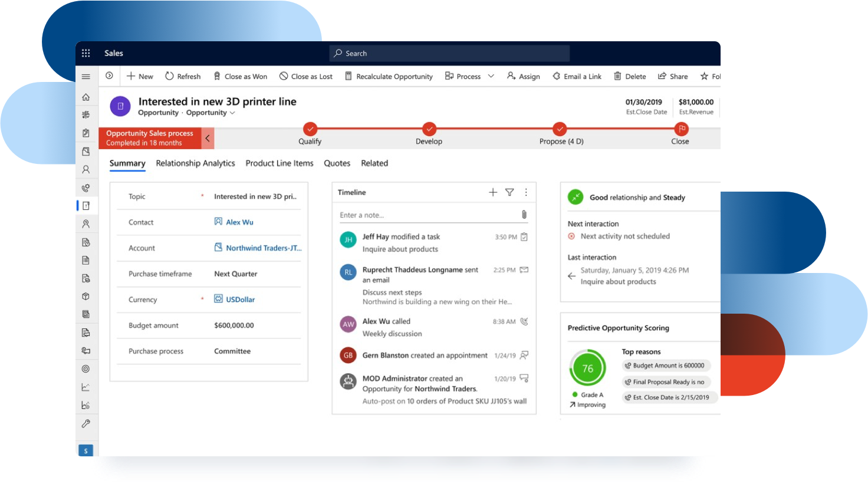Viewport: 868px width, 487px height.
Task: Collapse the Opportunity Sales process panel
Action: [x=208, y=139]
